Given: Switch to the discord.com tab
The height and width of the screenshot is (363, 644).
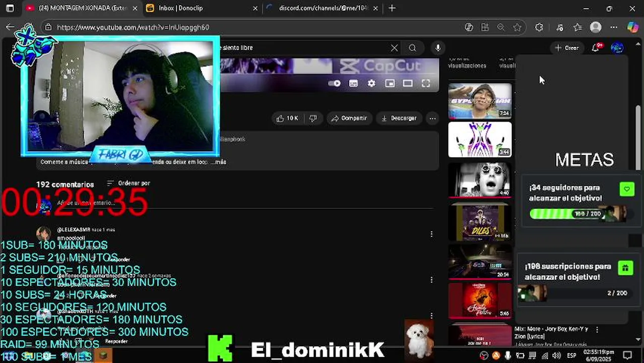Looking at the screenshot, I should pos(323,8).
